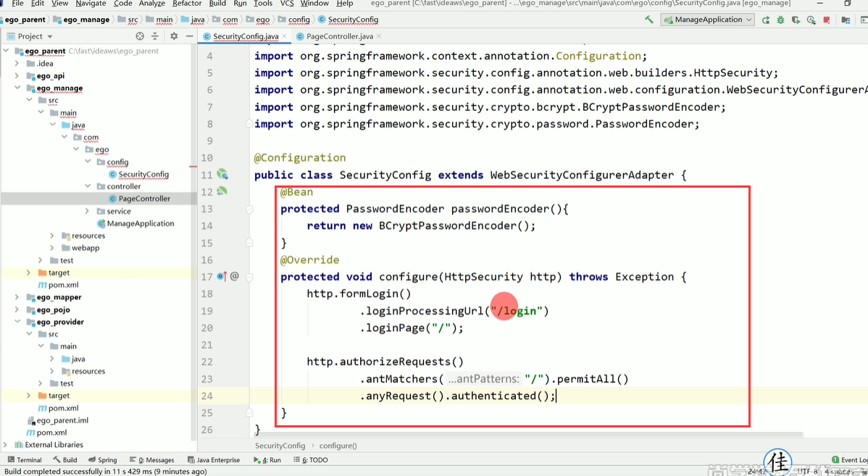Image resolution: width=868 pixels, height=476 pixels.
Task: Place cursor on the loginPage line
Action: click(412, 327)
